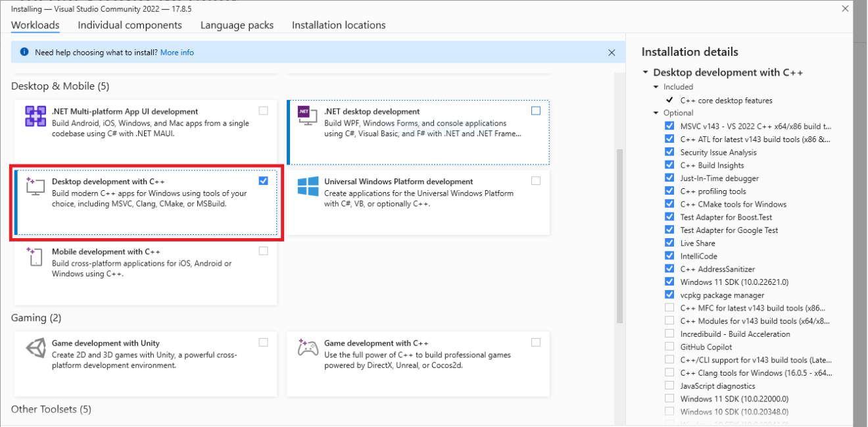This screenshot has width=868, height=427.
Task: Click the Desktop development with C++ icon
Action: 34,186
